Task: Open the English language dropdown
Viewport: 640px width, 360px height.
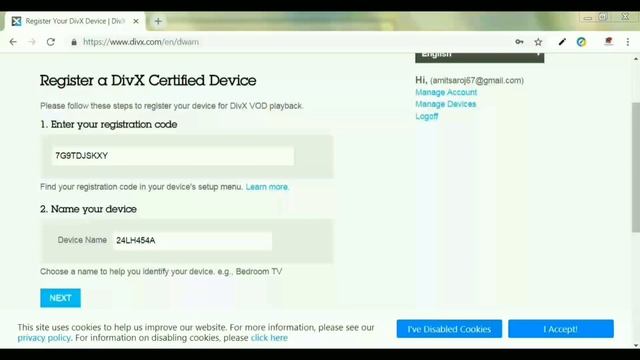Action: click(480, 58)
